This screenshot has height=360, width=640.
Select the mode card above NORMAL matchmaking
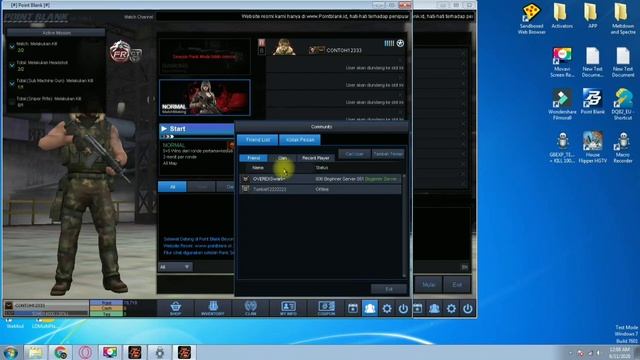pyautogui.click(x=204, y=56)
